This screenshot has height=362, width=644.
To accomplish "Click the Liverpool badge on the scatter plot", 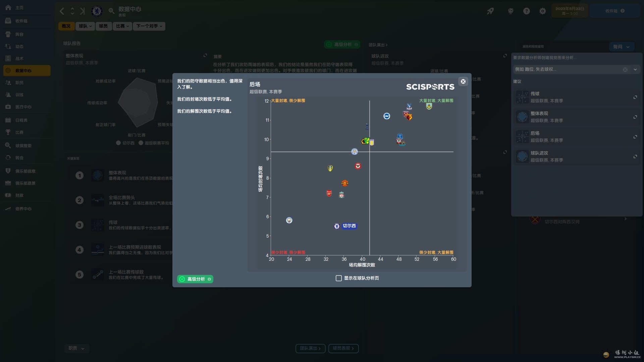I will click(341, 195).
